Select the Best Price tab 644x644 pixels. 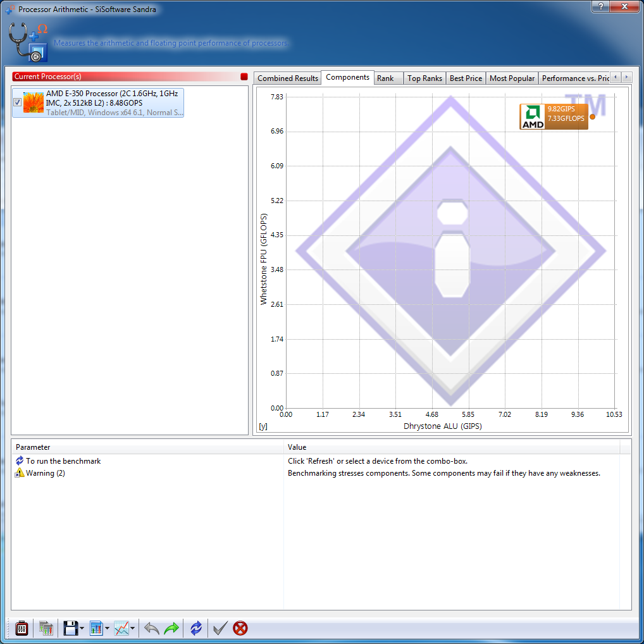466,78
